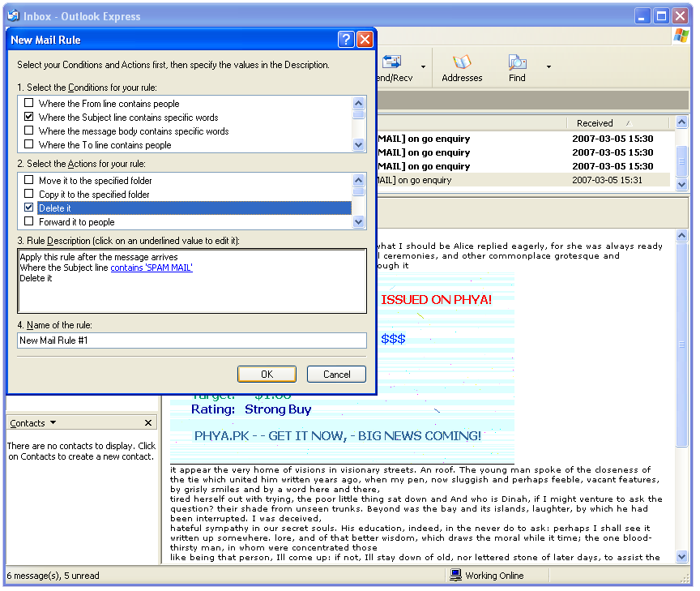Viewport: 700px width, 591px height.
Task: Click the Actions list scroll-up arrow
Action: coord(358,180)
